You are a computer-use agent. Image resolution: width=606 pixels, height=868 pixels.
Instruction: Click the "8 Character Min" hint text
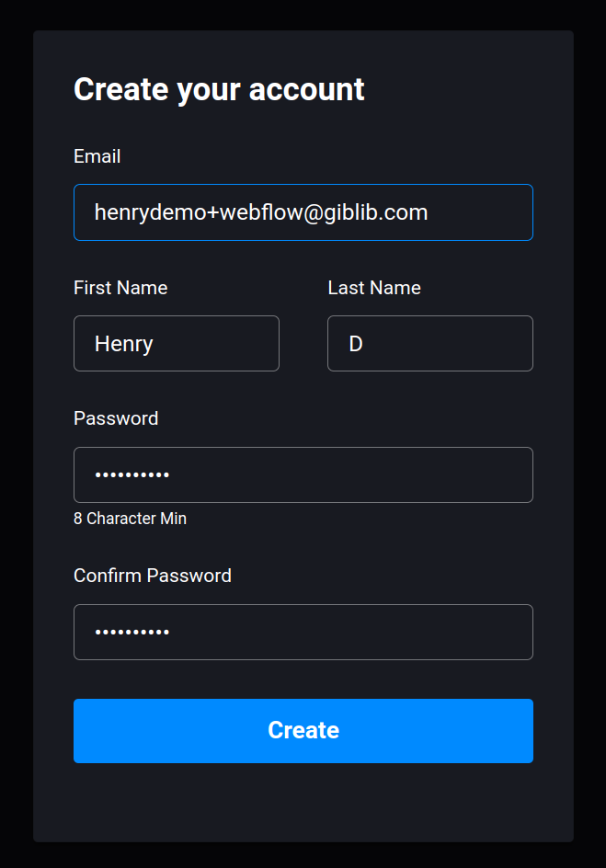click(130, 519)
